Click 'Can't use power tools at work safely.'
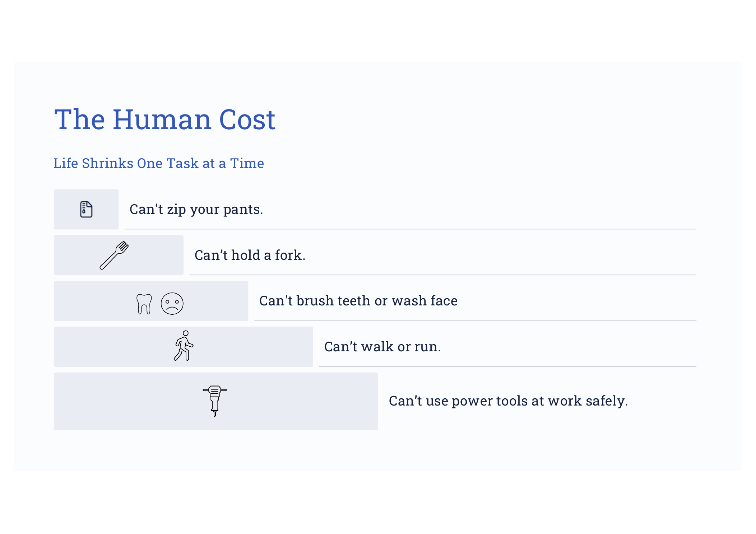Screen dimensions: 756x534 (508, 401)
